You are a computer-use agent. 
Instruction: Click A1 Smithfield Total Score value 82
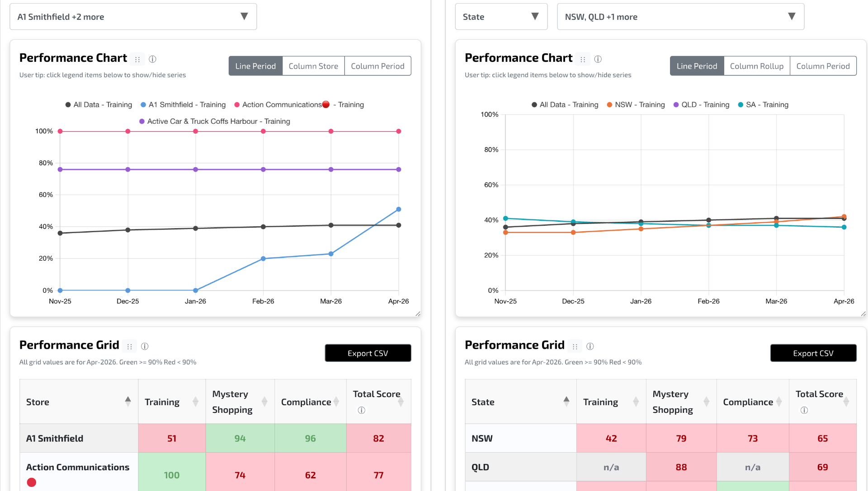(x=379, y=438)
